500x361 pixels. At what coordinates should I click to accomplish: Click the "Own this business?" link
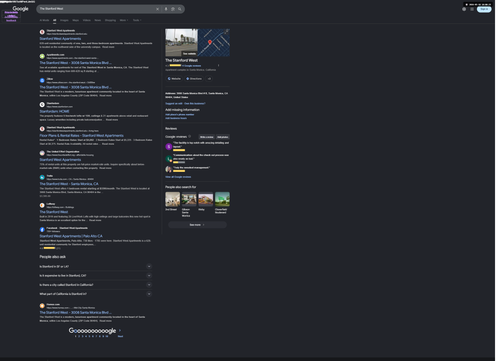(x=195, y=103)
